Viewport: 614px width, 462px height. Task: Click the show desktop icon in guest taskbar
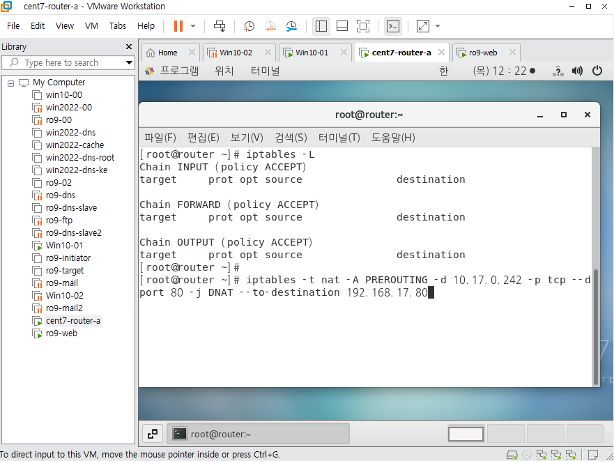tap(153, 434)
